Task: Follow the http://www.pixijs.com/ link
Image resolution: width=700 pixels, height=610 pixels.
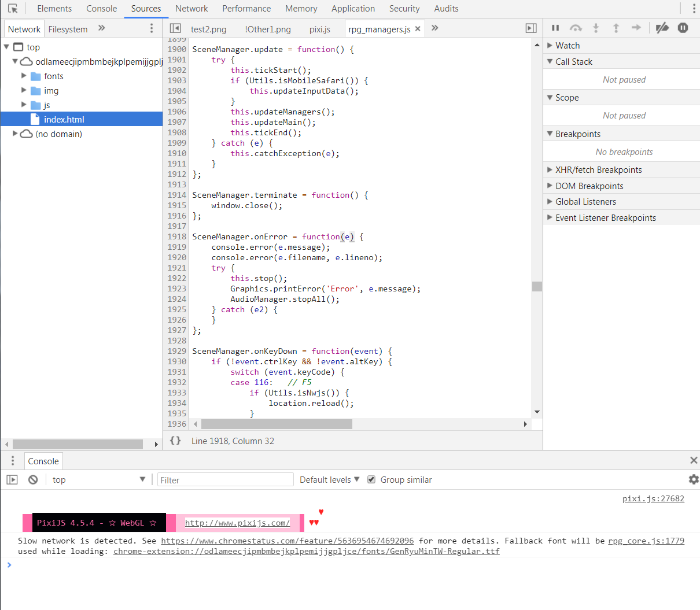Action: [237, 523]
